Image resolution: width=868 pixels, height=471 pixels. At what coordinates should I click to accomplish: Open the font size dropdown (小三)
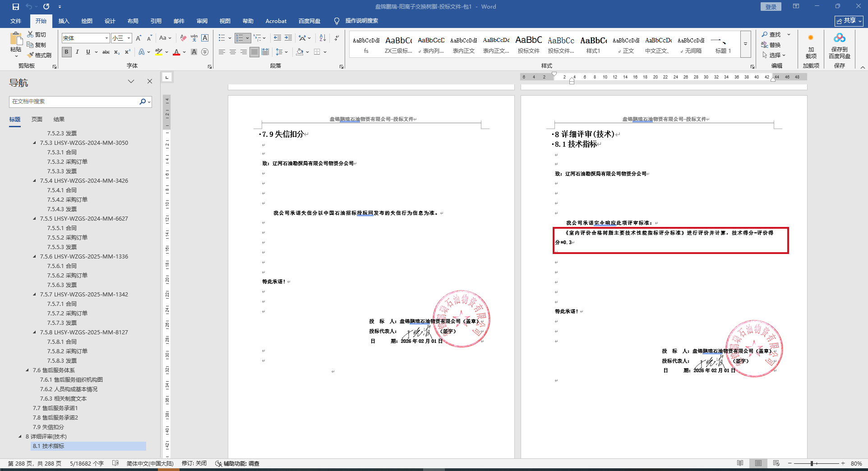point(129,38)
